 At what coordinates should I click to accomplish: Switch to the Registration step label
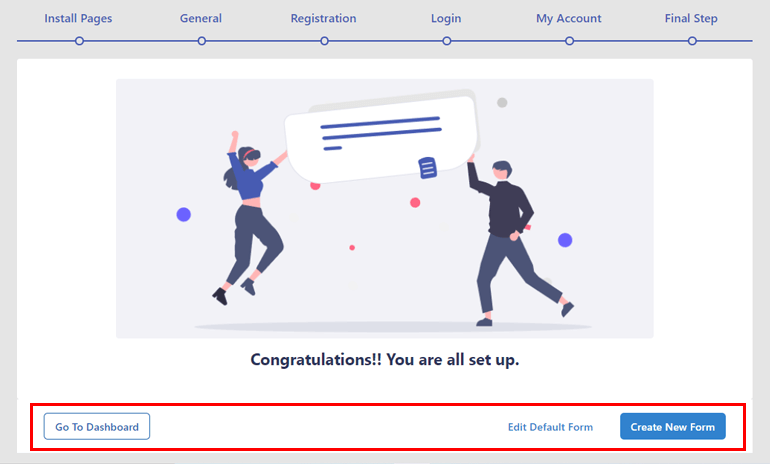[324, 19]
